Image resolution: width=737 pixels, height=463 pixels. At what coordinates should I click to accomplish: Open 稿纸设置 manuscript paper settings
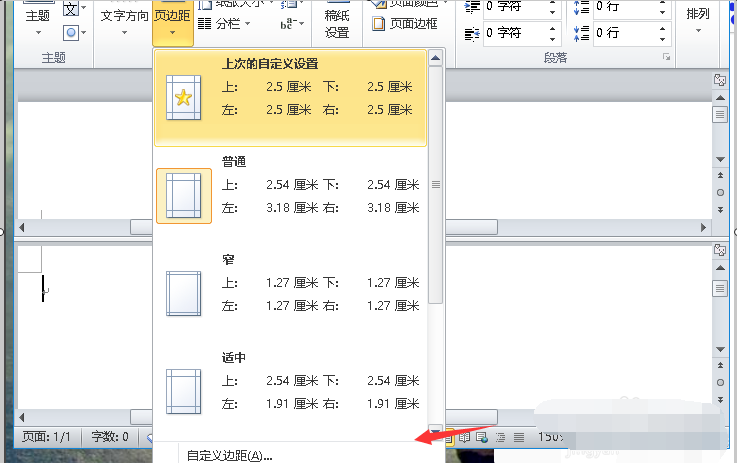337,23
